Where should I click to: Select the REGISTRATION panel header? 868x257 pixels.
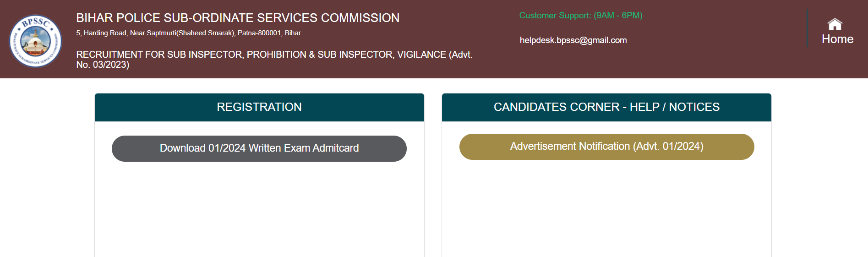click(259, 107)
